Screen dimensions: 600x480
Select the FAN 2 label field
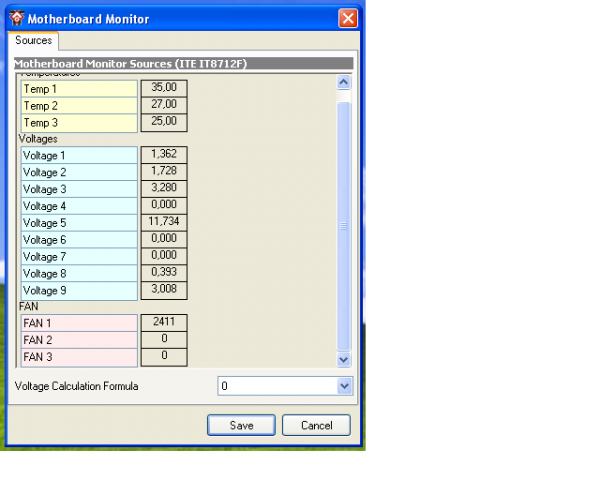point(78,340)
